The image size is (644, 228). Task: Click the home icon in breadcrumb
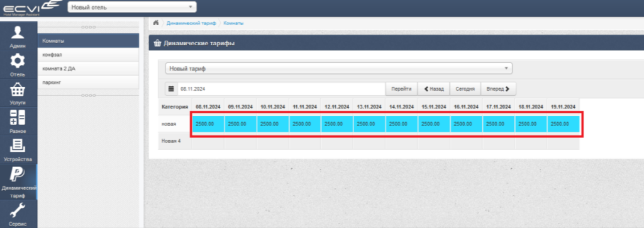(x=156, y=23)
